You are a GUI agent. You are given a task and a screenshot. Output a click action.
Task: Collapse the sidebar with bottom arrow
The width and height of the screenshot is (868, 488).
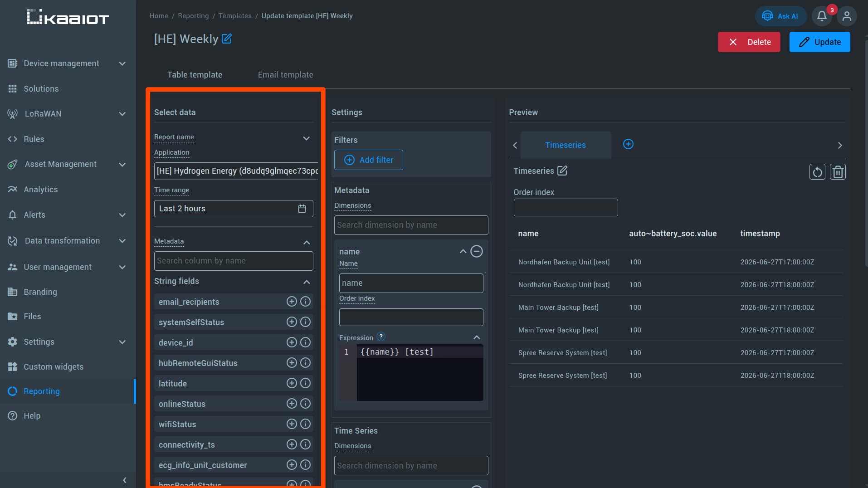pyautogui.click(x=124, y=480)
